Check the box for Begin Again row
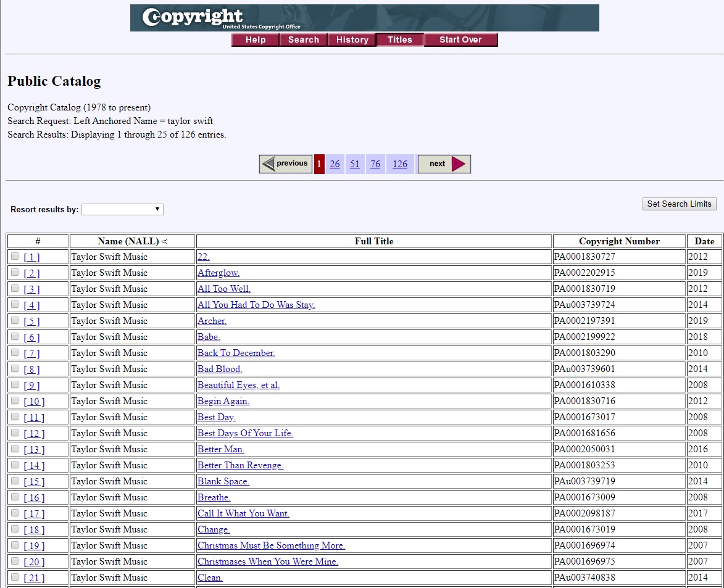 coord(15,400)
